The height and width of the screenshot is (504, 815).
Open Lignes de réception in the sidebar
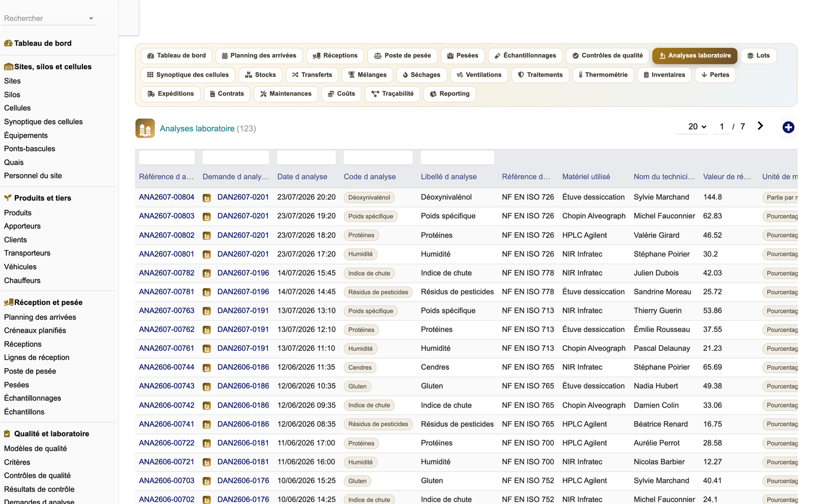[37, 357]
